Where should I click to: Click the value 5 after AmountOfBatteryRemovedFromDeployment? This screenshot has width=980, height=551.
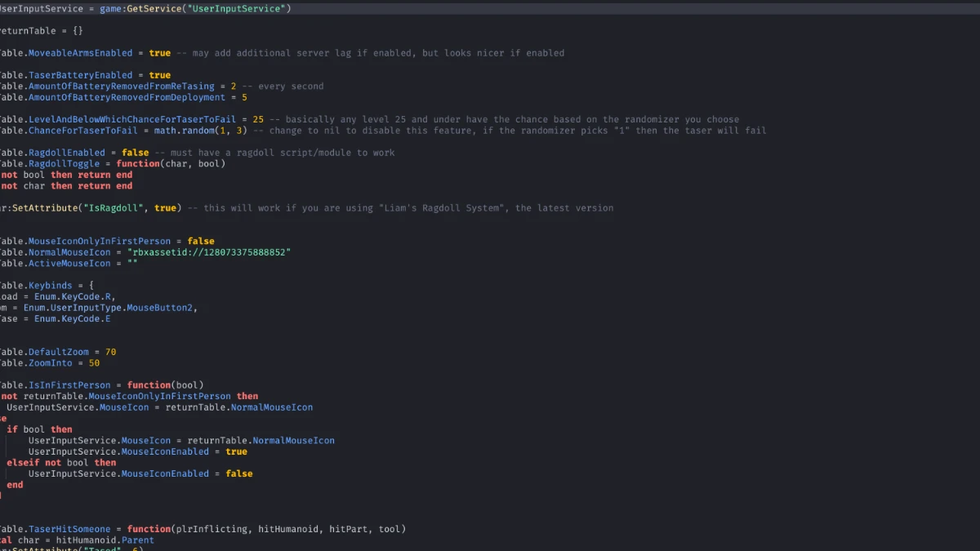[244, 97]
